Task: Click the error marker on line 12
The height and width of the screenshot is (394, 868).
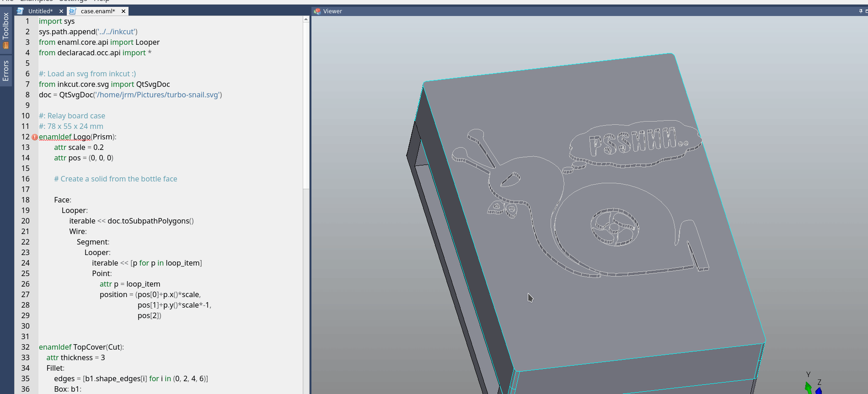Action: tap(35, 137)
